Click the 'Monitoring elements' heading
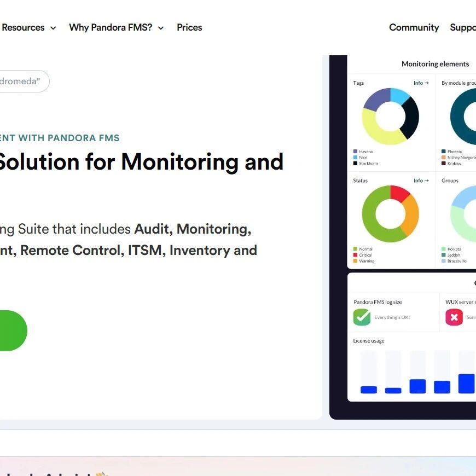 435,64
